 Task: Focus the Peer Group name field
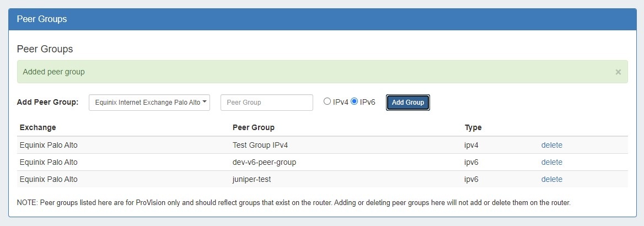pyautogui.click(x=266, y=102)
